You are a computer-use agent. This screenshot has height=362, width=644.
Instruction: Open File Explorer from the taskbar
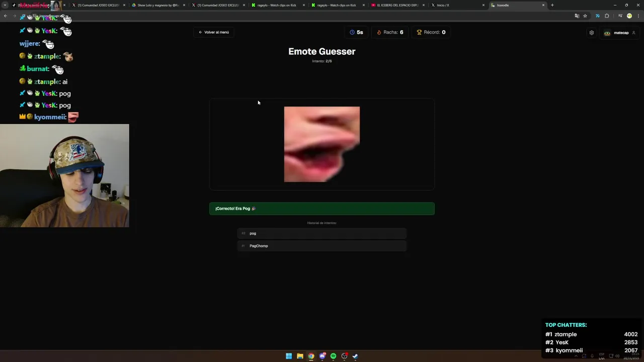pyautogui.click(x=300, y=356)
